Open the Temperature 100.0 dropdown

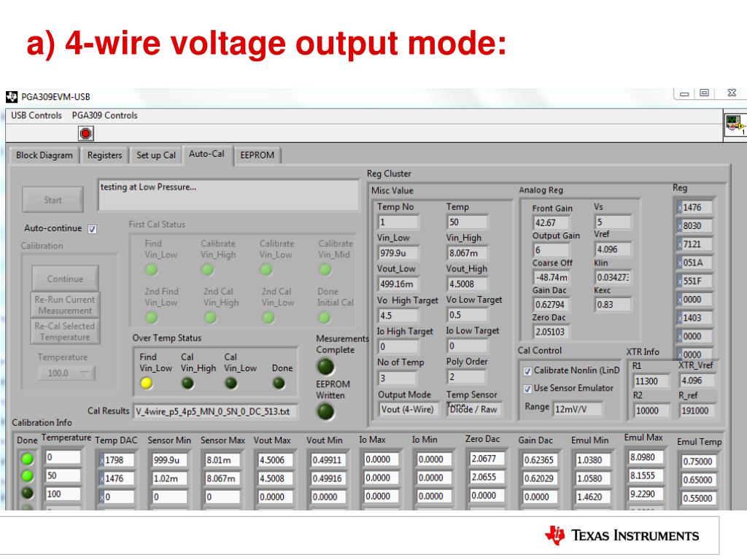tap(66, 373)
